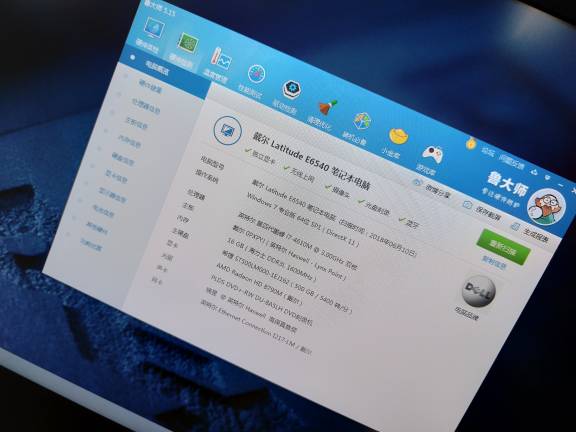Click 微博分享 share link
This screenshot has width=576, height=432.
coord(432,188)
